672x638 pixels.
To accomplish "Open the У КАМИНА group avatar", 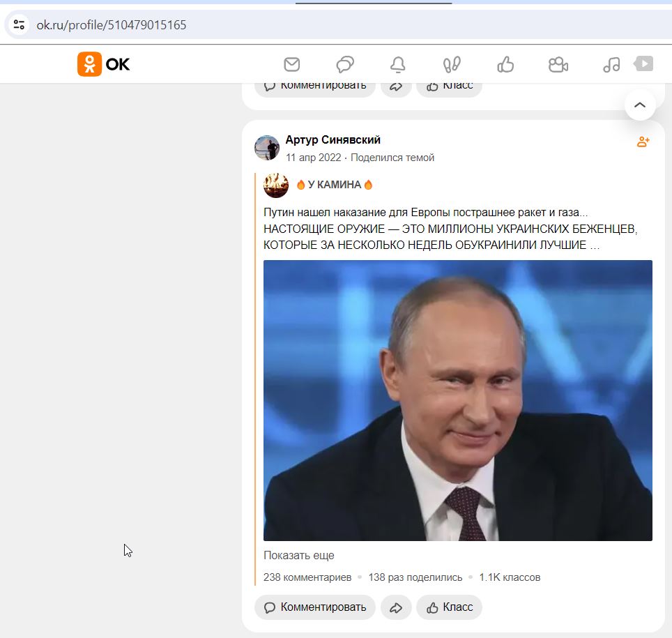I will click(276, 185).
